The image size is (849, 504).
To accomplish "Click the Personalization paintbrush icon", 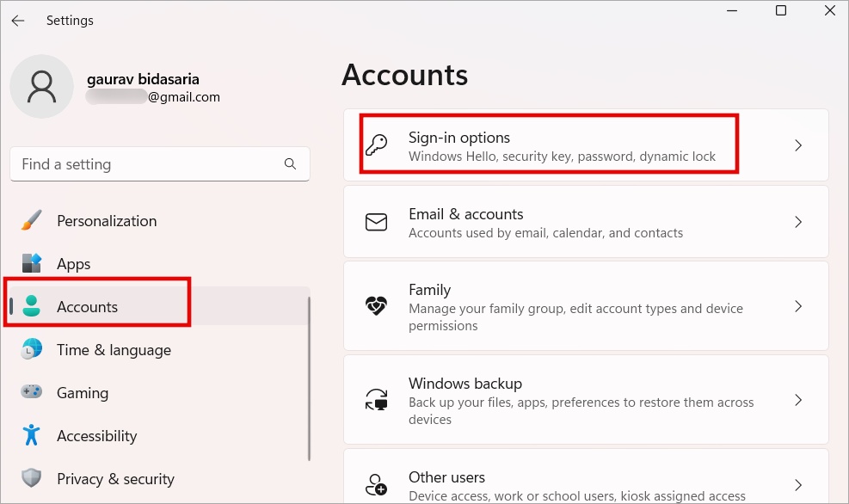I will (32, 220).
